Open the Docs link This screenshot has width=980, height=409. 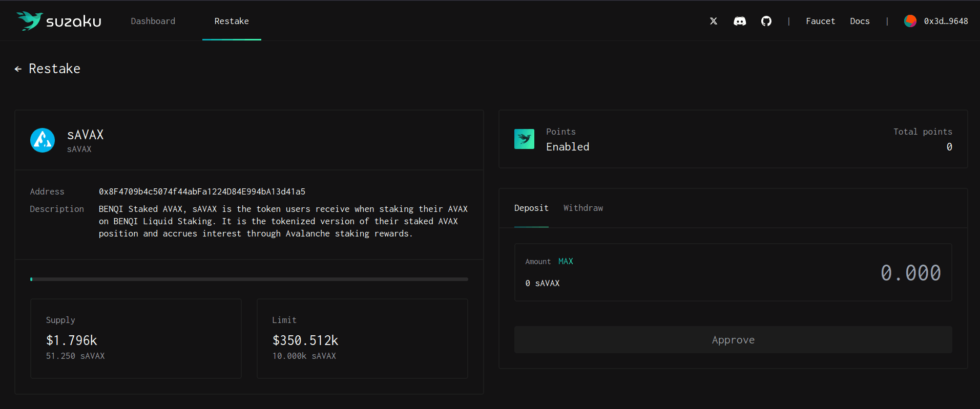pos(860,21)
